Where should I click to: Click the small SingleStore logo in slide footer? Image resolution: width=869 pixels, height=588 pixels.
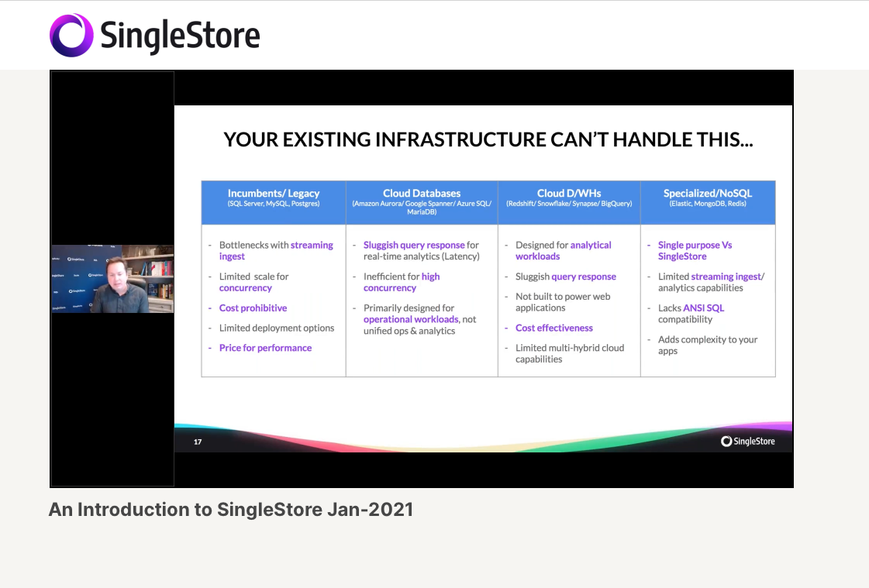(747, 442)
